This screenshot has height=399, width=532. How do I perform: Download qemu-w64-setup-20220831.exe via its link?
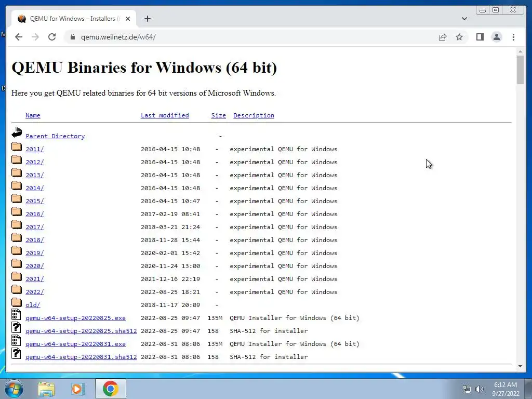point(76,344)
